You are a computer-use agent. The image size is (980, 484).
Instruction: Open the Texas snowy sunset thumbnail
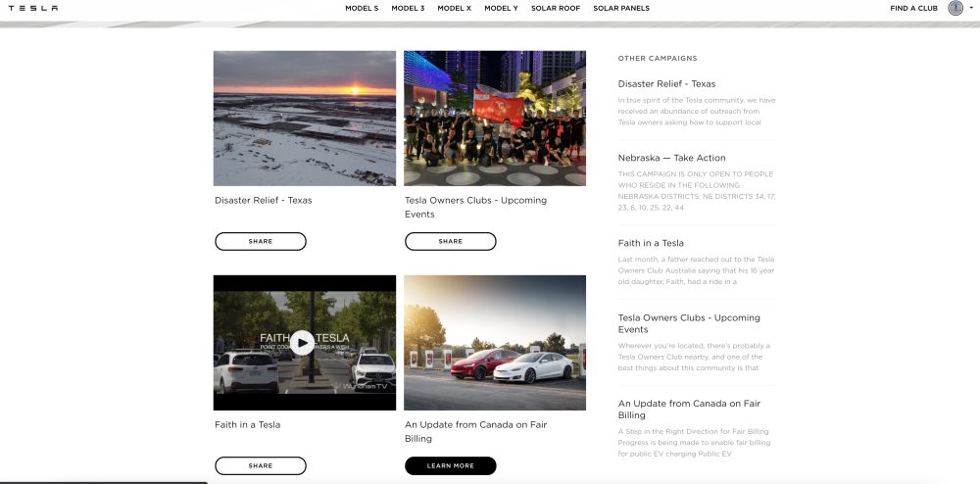pos(305,118)
